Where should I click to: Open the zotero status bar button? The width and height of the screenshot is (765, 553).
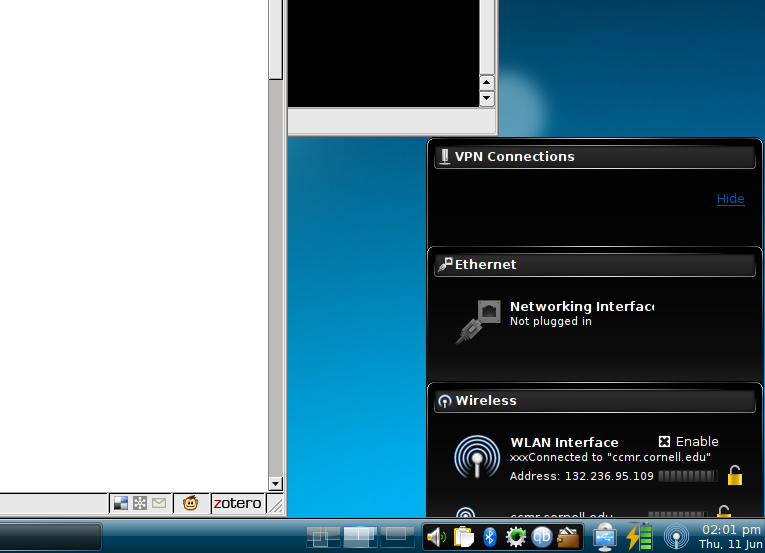pyautogui.click(x=237, y=503)
